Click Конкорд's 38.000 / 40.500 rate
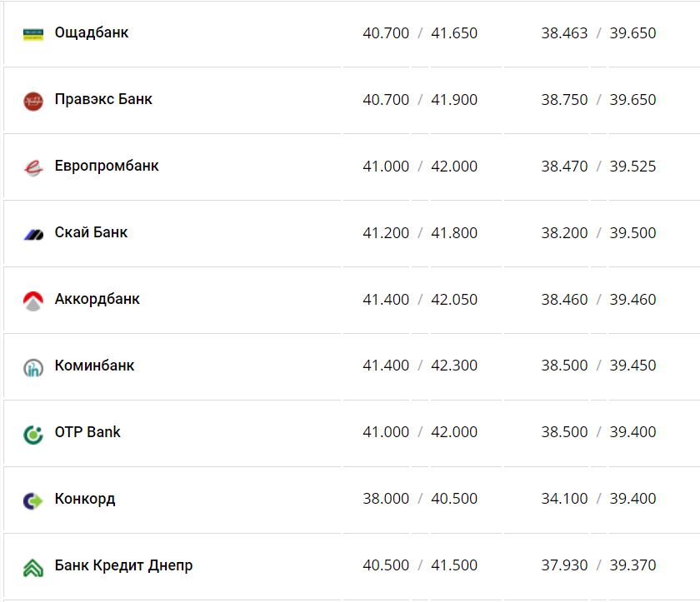Image resolution: width=700 pixels, height=602 pixels. 420,499
